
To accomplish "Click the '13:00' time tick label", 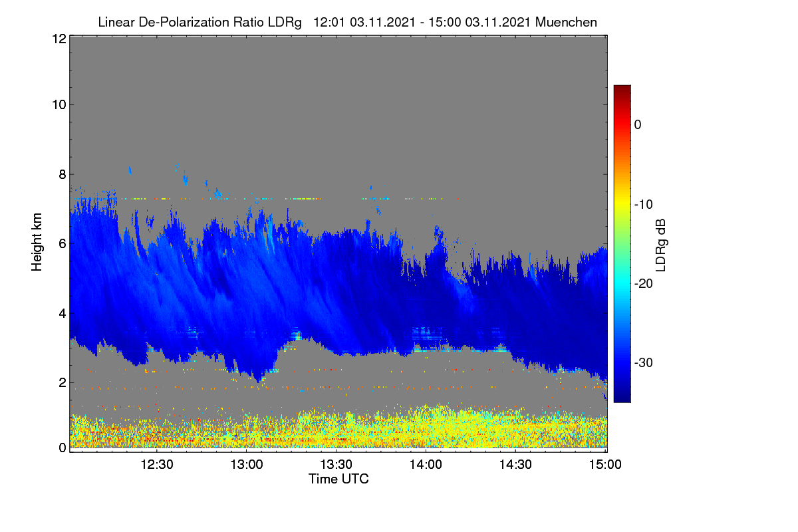I will 247,465.
